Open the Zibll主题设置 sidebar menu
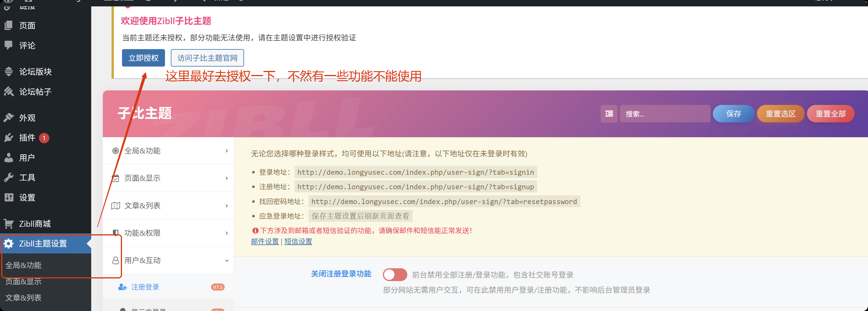 coord(43,244)
